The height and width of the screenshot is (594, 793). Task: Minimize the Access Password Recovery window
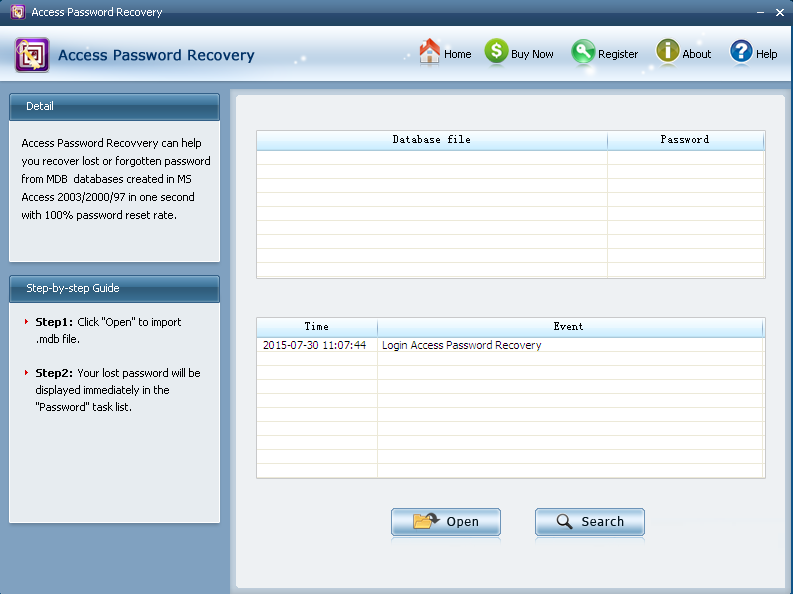tap(760, 13)
